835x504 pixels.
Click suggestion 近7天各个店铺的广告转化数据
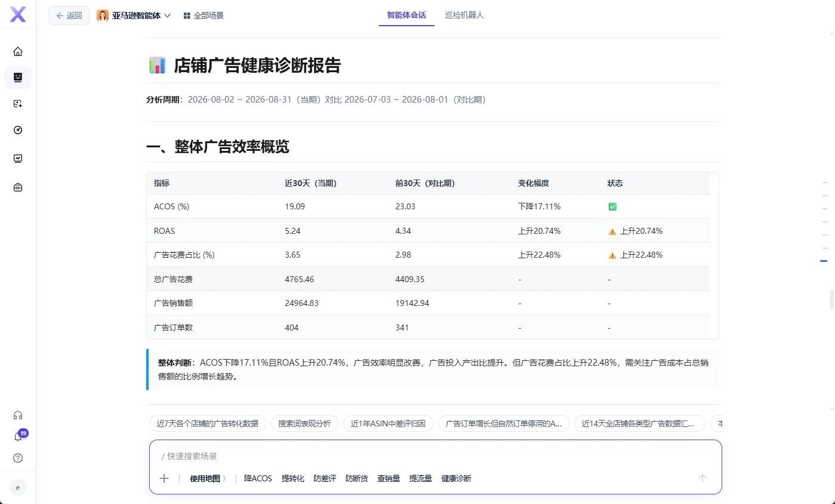pos(208,423)
